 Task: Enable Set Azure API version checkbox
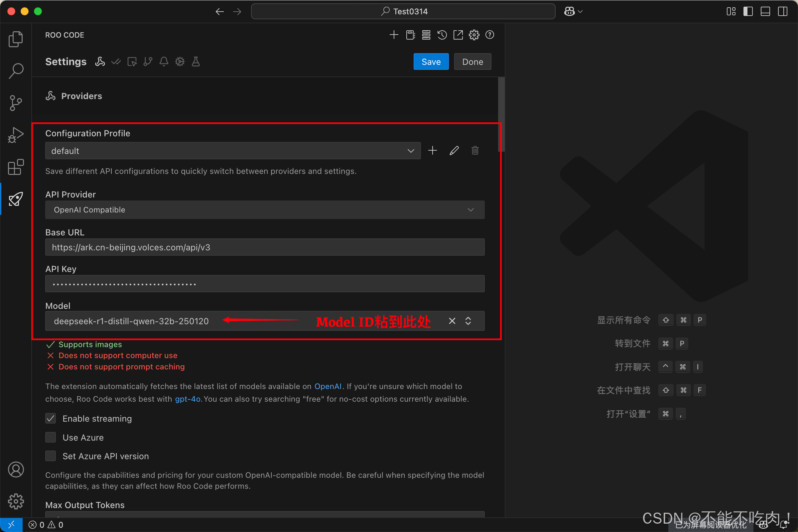51,456
